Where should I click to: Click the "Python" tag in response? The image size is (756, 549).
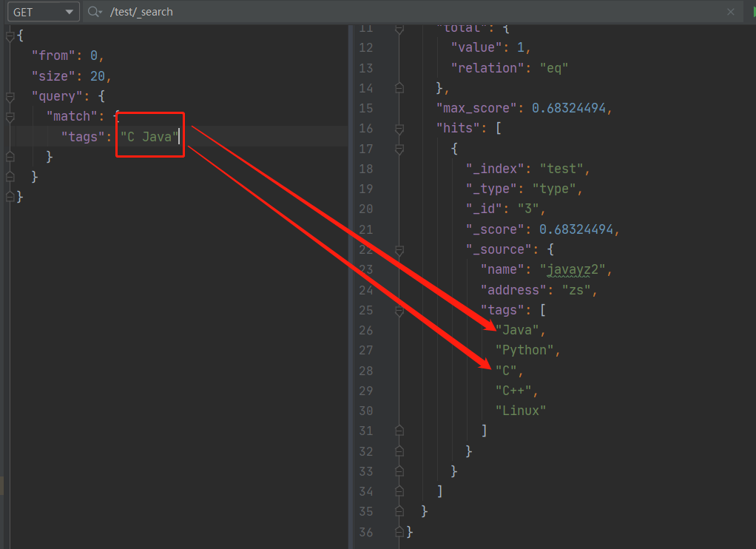[x=524, y=350]
